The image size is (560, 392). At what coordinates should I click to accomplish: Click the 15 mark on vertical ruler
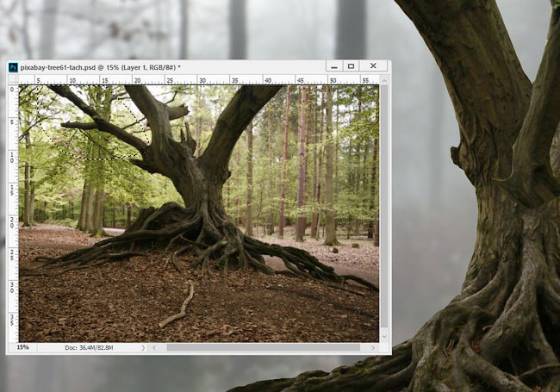coord(12,190)
